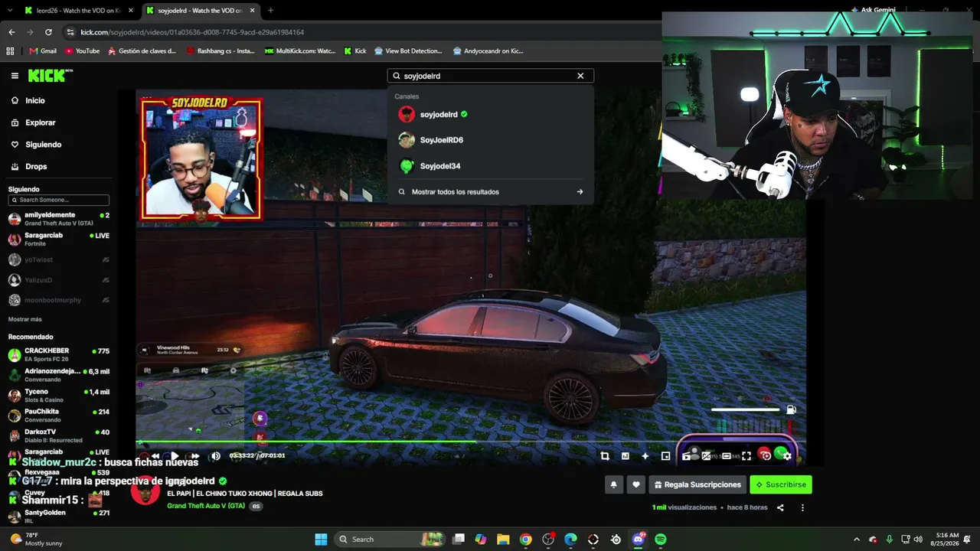Open PauChikita recommended channel
This screenshot has width=980, height=551.
[59, 416]
